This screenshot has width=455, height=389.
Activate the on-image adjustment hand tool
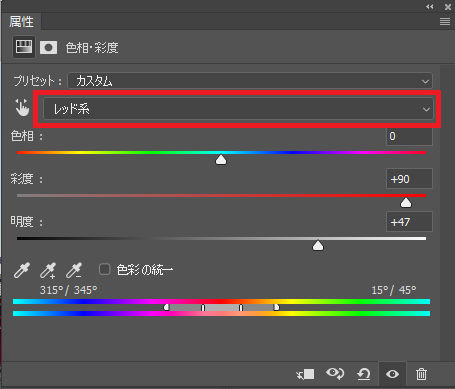point(22,107)
